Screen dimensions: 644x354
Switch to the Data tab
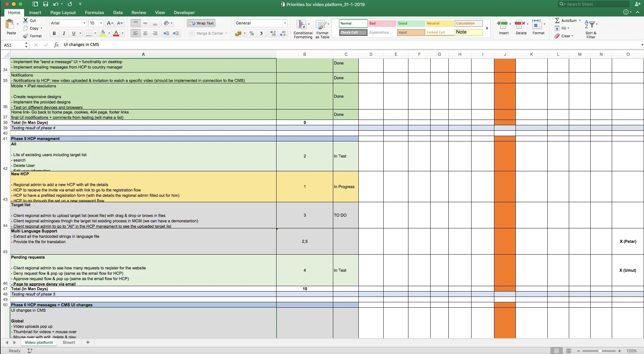pos(118,12)
